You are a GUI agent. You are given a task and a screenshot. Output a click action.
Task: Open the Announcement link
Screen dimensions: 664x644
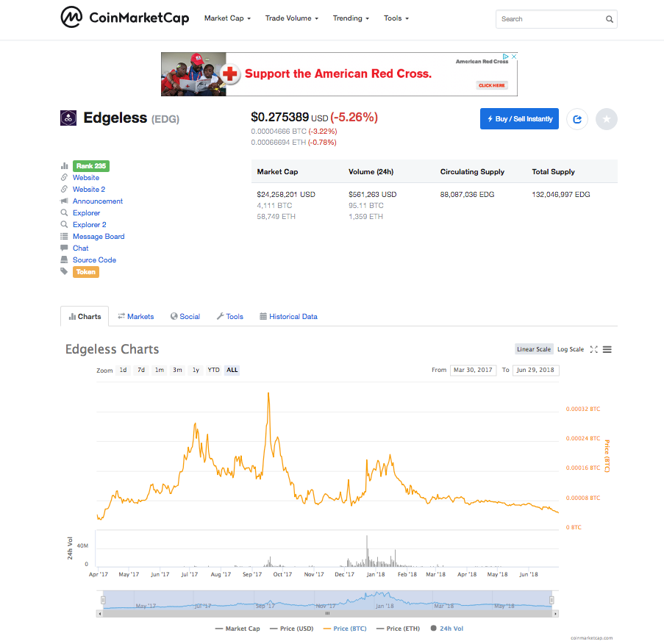(x=98, y=201)
